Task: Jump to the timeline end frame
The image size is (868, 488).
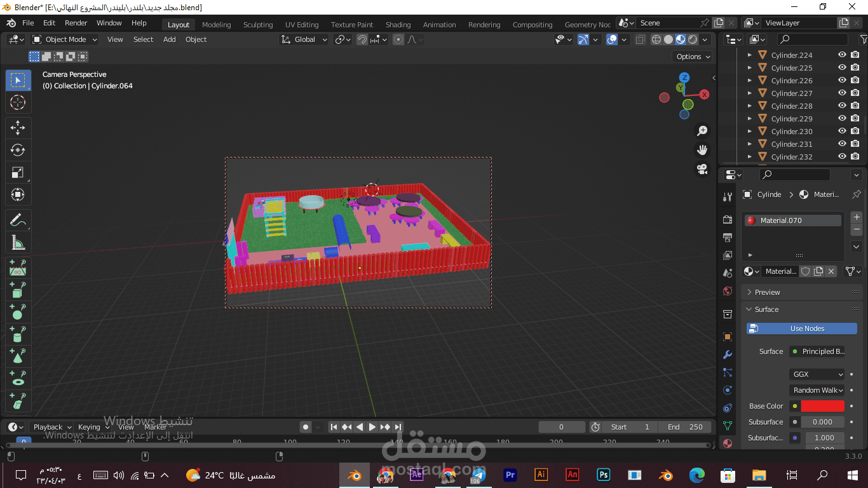Action: [x=398, y=427]
